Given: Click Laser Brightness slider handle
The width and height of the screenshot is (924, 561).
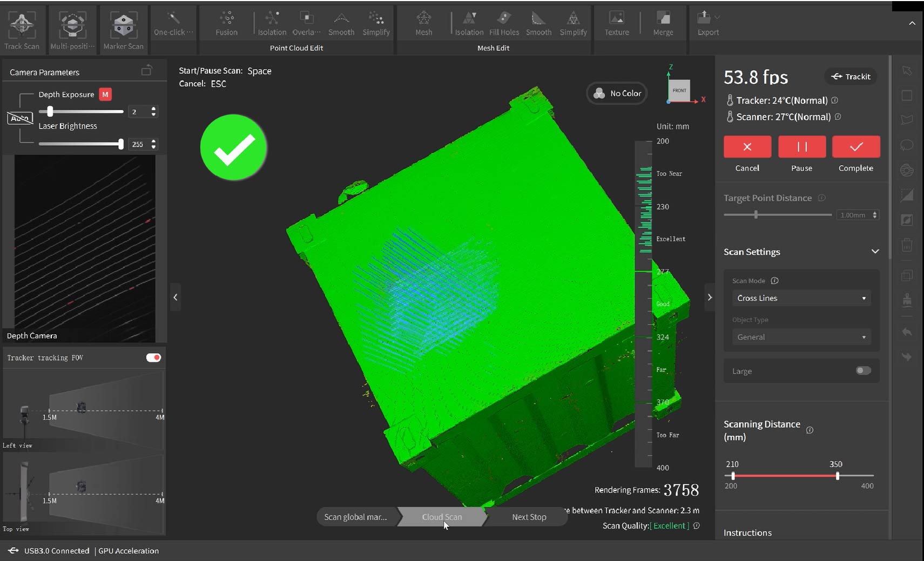Looking at the screenshot, I should click(121, 144).
